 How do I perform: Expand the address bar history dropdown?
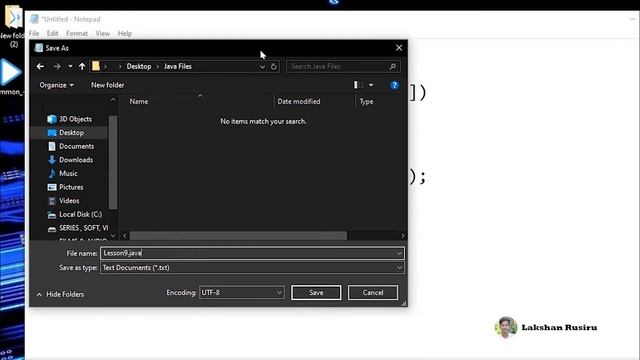(262, 67)
